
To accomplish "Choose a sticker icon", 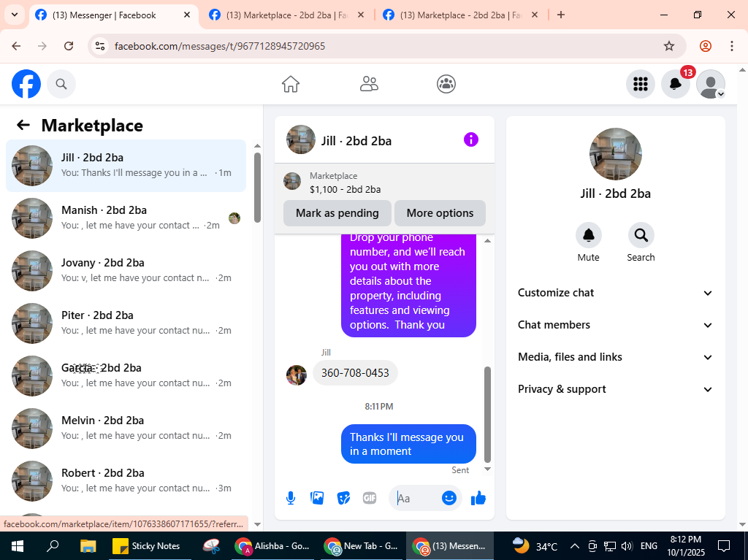I will (343, 499).
